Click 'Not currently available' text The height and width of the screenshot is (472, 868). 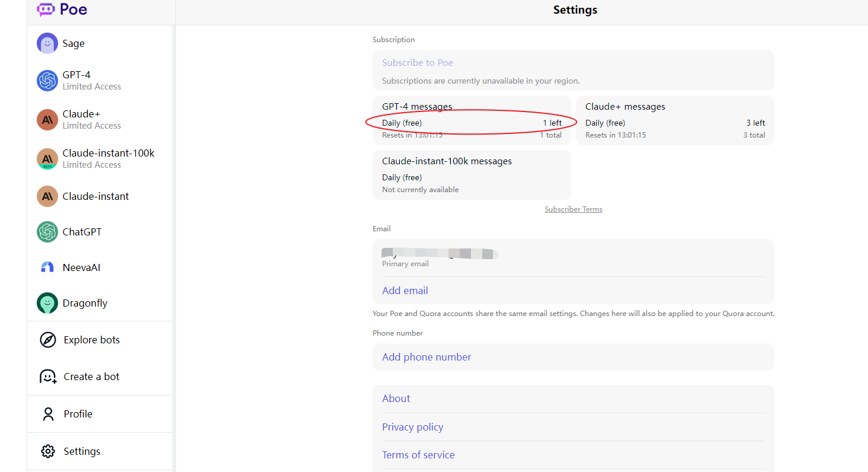click(x=421, y=190)
